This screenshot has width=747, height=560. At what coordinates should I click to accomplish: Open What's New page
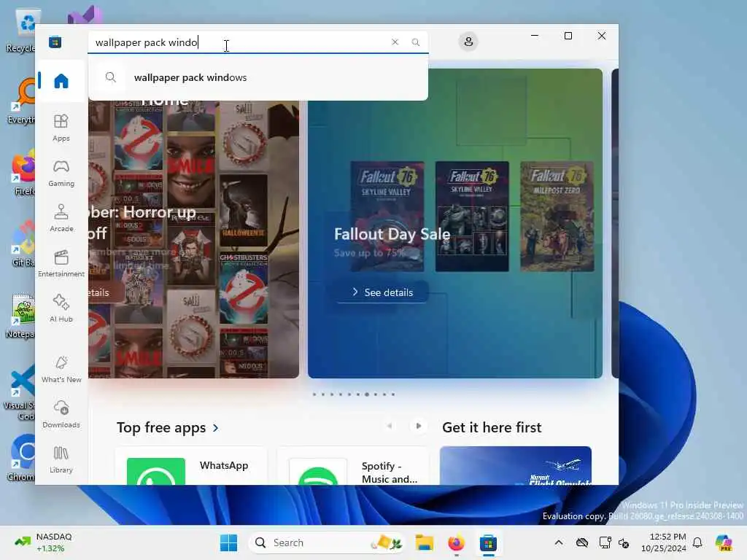click(x=61, y=369)
